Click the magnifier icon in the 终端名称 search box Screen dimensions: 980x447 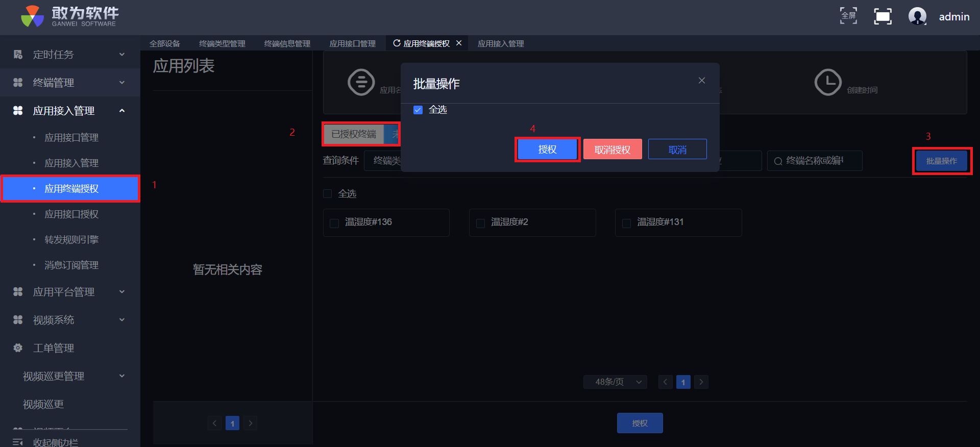tap(778, 161)
